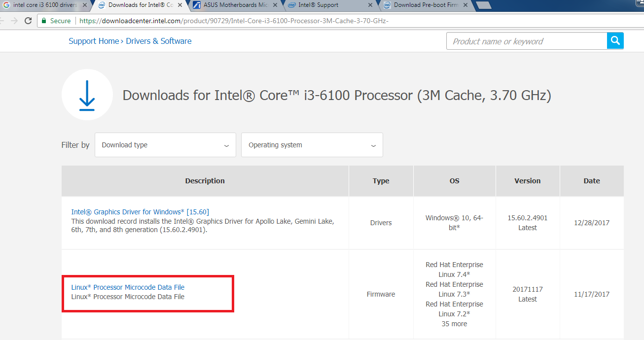Click the Secure padlock icon
Image resolution: width=644 pixels, height=340 pixels.
pyautogui.click(x=44, y=21)
